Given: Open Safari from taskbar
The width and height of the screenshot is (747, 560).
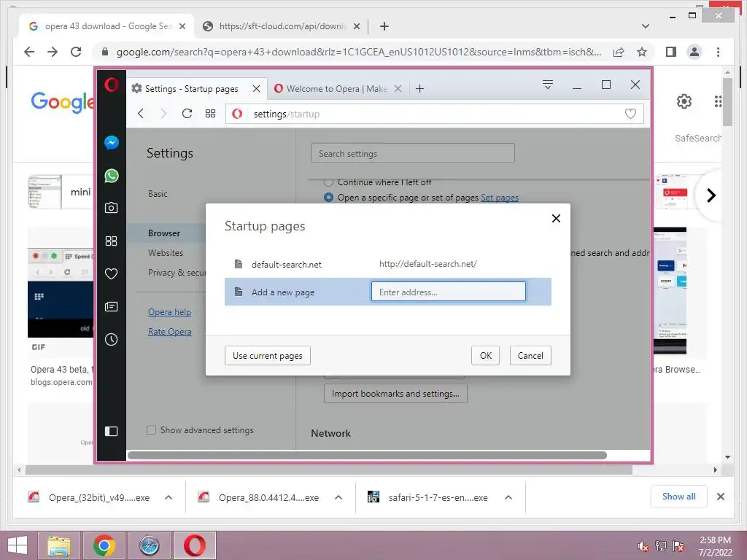Looking at the screenshot, I should pyautogui.click(x=149, y=545).
